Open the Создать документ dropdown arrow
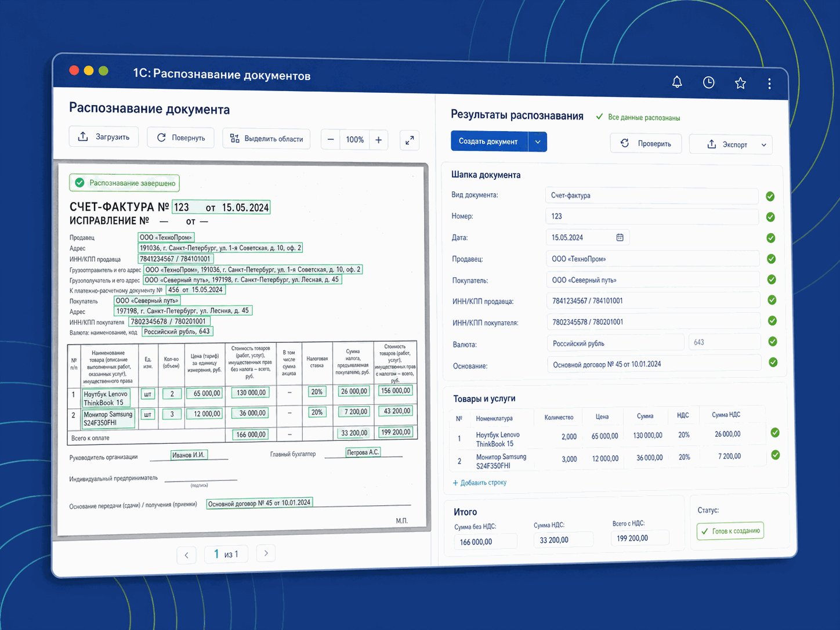 538,142
